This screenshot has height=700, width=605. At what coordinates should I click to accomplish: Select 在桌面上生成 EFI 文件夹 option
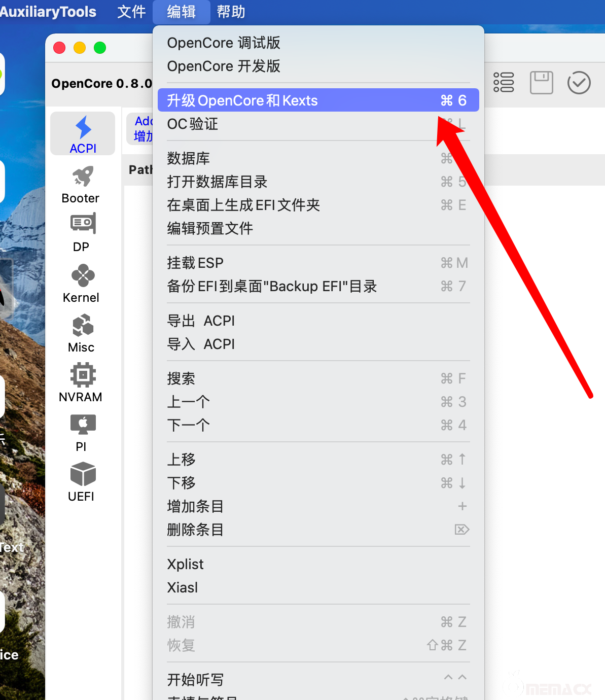[x=243, y=205]
